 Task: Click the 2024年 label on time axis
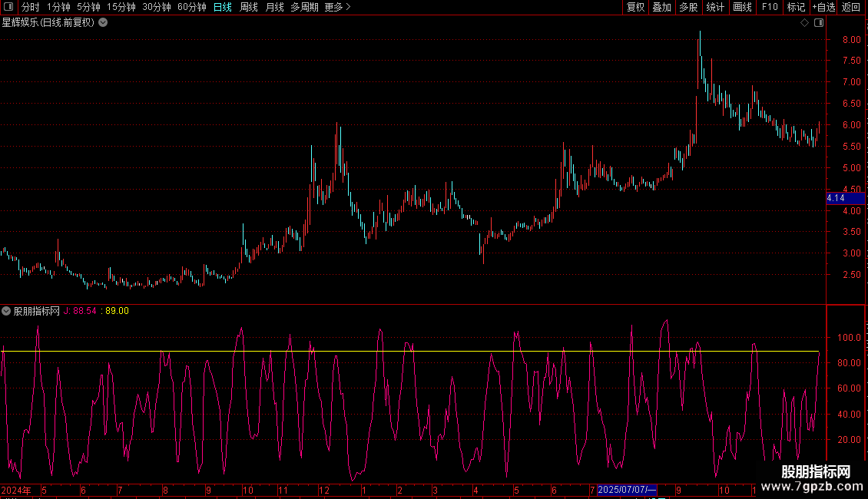[16, 490]
